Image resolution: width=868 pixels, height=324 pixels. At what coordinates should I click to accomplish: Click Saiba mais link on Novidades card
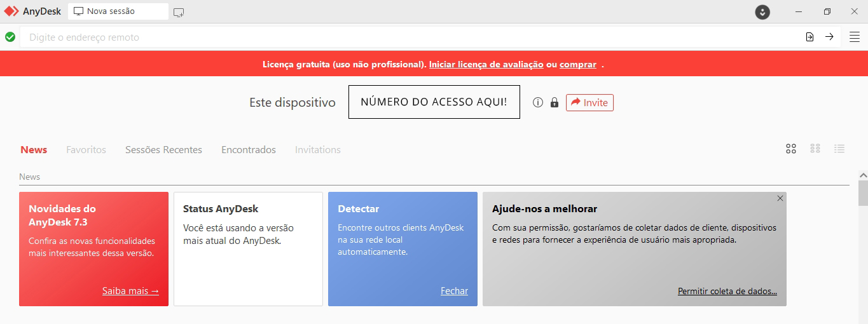click(x=130, y=291)
